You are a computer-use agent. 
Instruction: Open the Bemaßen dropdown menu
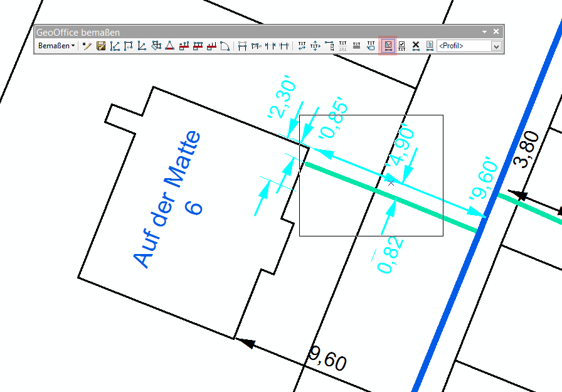(x=56, y=46)
